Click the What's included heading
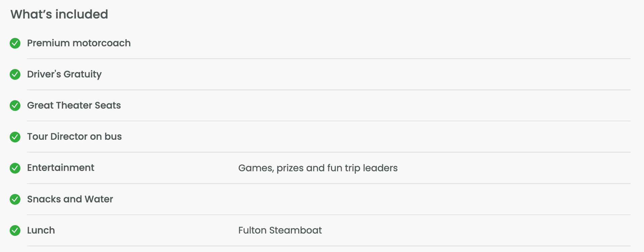Viewport: 644px width, 252px height. tap(59, 14)
